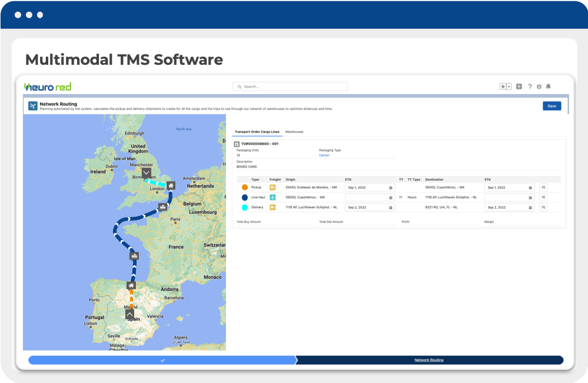
Task: Click into the top Search field
Action: [290, 87]
